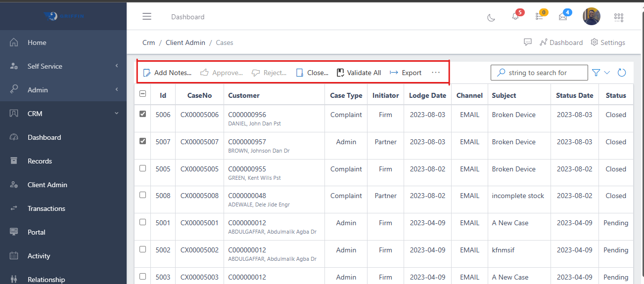
Task: Export the cases list
Action: [406, 73]
